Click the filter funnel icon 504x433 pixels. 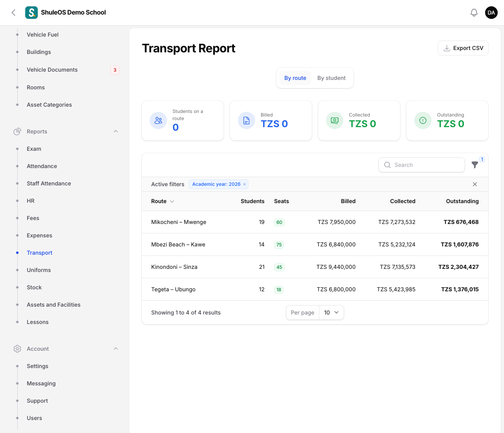click(475, 165)
